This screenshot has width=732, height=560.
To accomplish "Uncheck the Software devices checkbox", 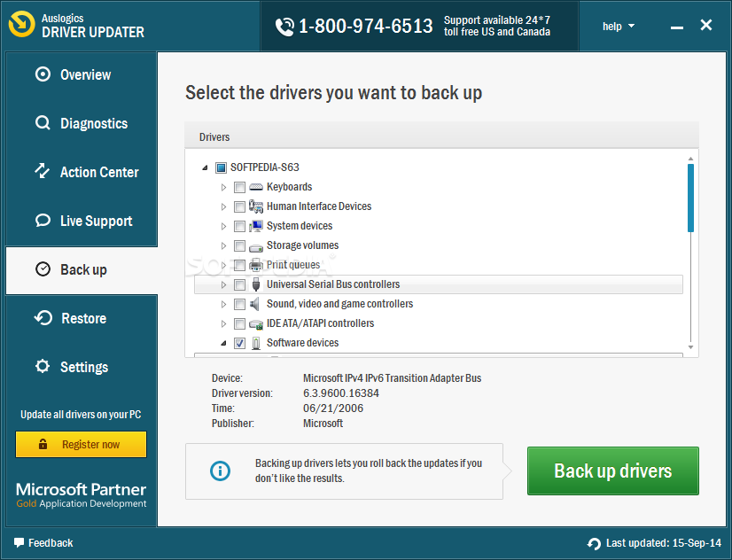I will tap(239, 343).
